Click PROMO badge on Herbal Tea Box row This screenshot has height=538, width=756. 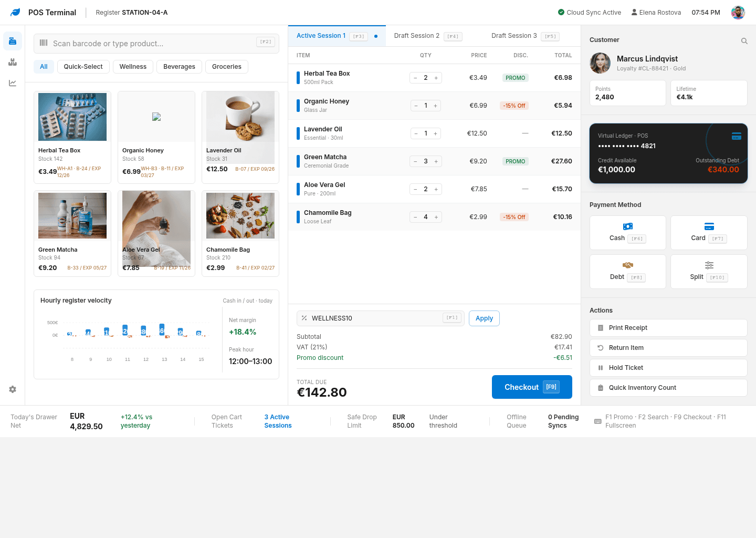(x=515, y=78)
